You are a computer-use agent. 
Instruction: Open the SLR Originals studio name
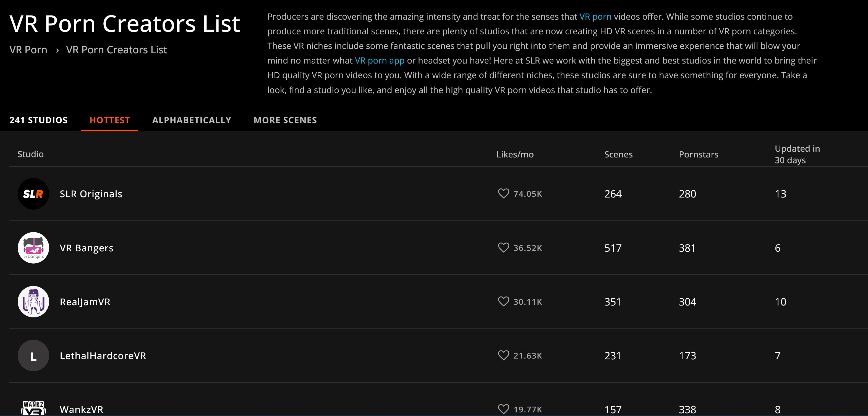pyautogui.click(x=91, y=194)
